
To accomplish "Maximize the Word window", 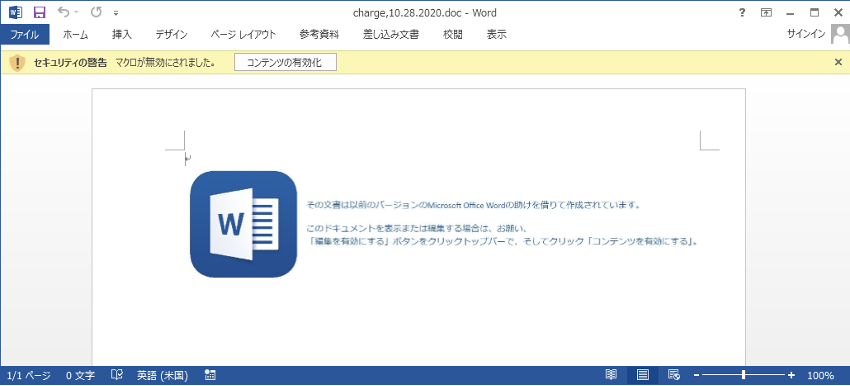I will coord(814,12).
